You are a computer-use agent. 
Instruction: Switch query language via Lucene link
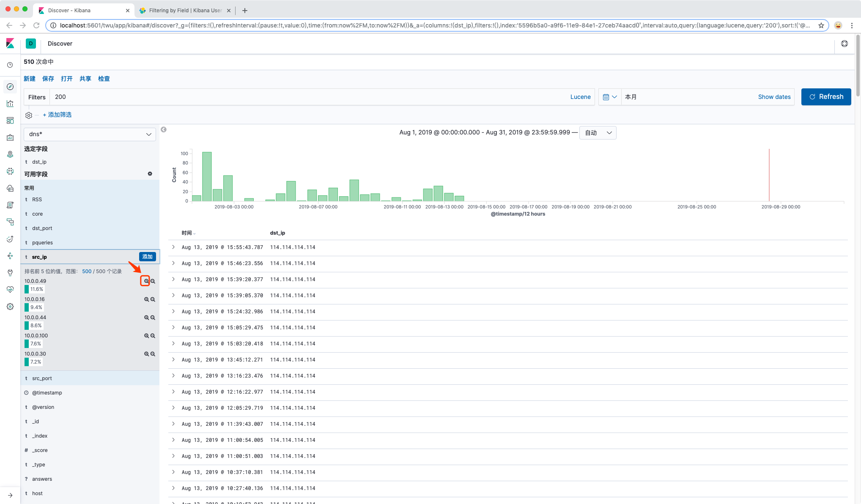[x=580, y=97]
